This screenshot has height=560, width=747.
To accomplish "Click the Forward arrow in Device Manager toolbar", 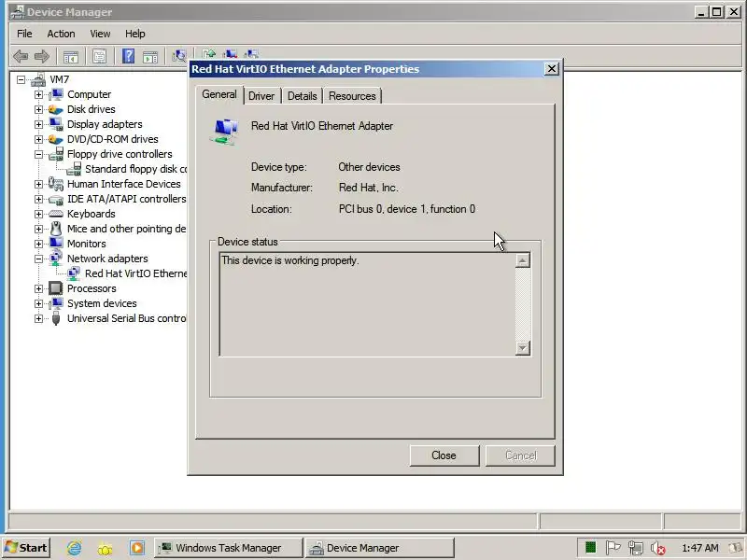I will point(42,57).
